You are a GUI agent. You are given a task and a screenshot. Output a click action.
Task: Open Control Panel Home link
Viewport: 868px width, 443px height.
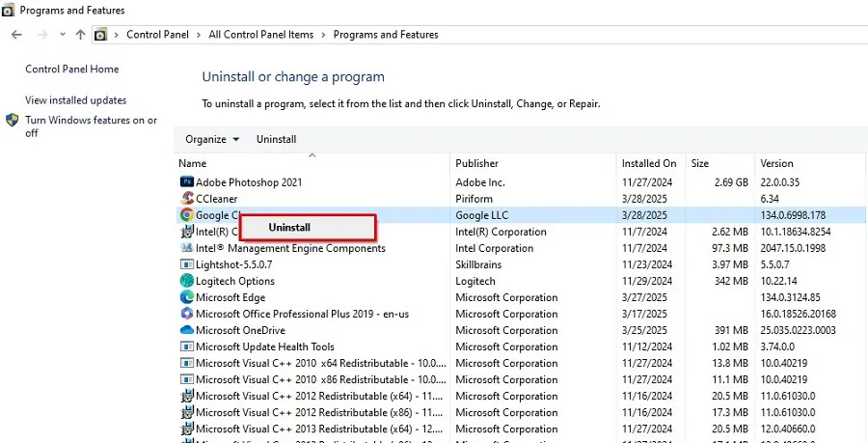coord(72,69)
